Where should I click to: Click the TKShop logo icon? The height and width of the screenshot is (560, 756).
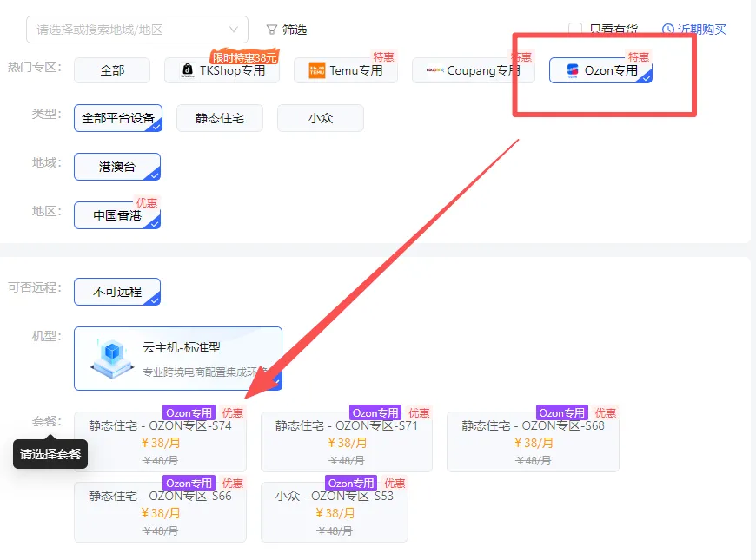pyautogui.click(x=188, y=70)
